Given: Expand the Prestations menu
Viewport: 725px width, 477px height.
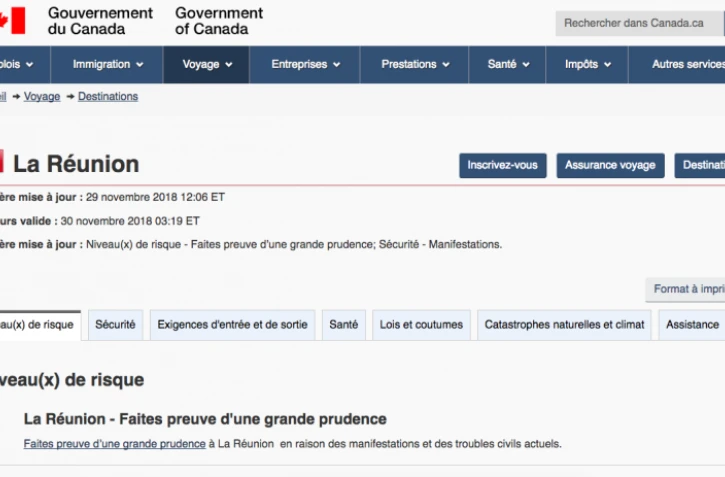Looking at the screenshot, I should tap(414, 64).
